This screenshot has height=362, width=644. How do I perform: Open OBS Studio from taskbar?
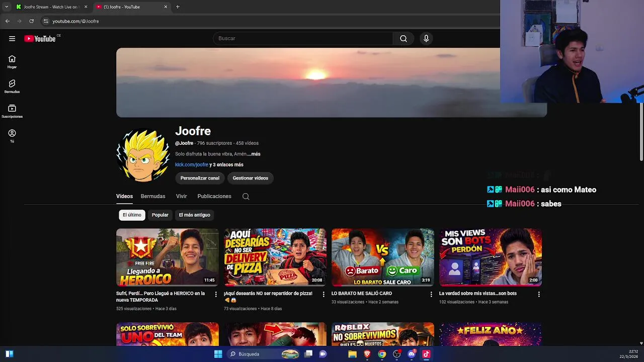coord(396,354)
